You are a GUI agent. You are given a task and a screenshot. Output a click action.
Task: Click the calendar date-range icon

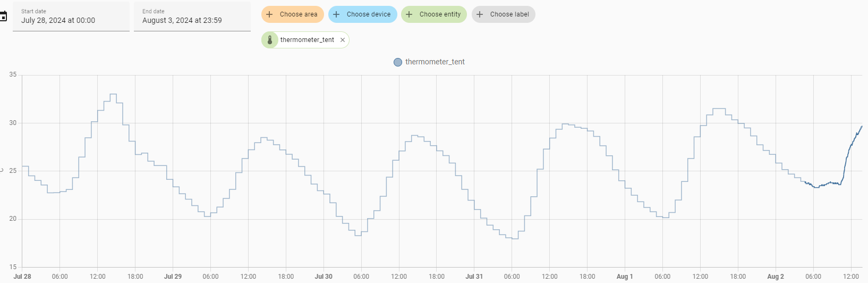coord(3,16)
